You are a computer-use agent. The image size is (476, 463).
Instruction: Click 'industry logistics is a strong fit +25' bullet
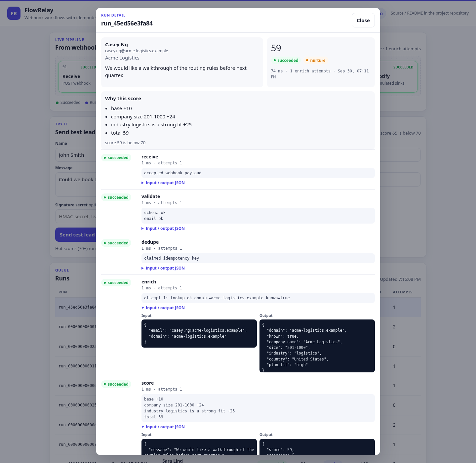[x=151, y=125]
